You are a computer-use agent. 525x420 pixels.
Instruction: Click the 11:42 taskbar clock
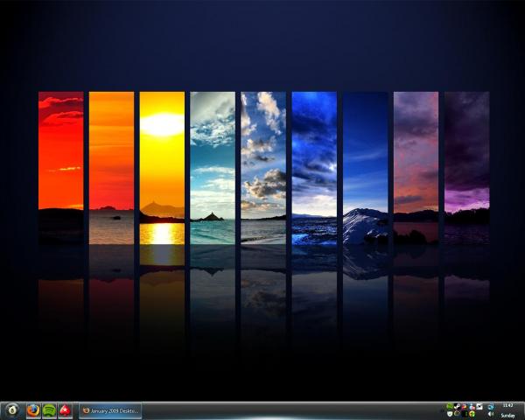508,405
